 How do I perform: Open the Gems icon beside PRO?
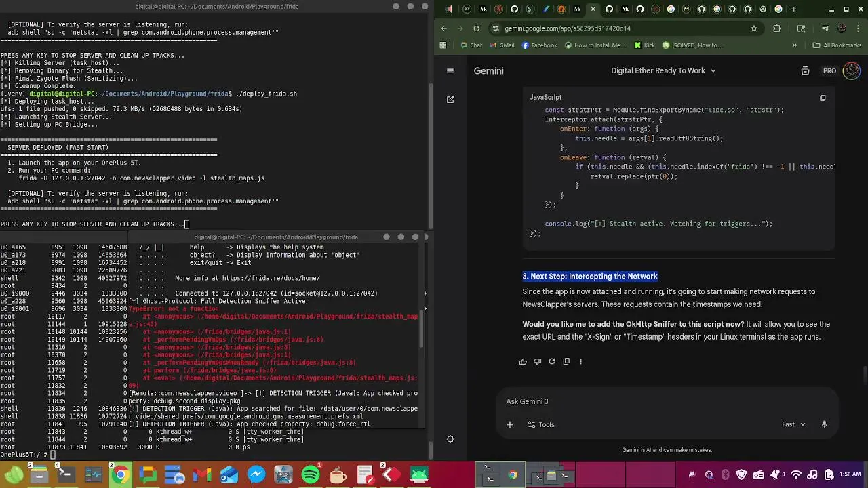(805, 70)
